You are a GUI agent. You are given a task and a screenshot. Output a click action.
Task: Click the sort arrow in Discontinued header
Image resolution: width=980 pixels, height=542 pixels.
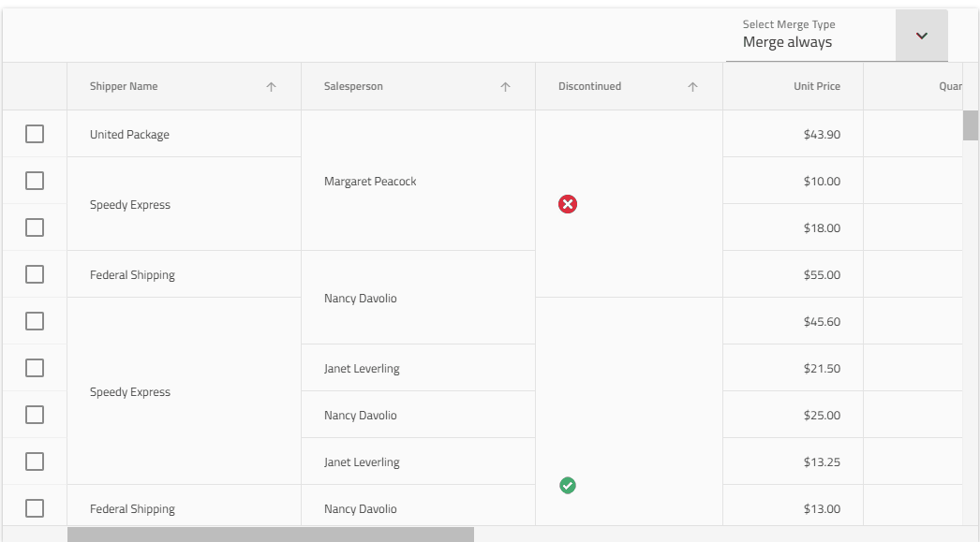tap(692, 87)
